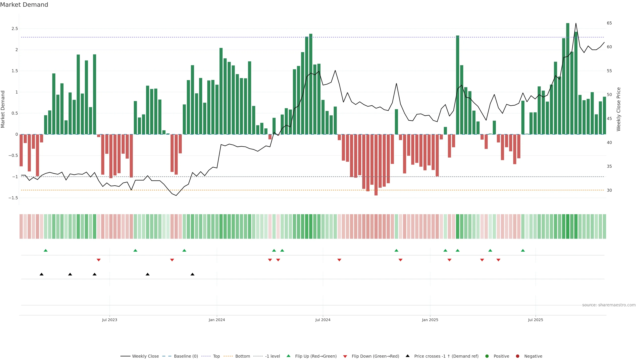Screen dimensions: 644x362
Task: Toggle Weekly Close line in legend
Action: 145,356
